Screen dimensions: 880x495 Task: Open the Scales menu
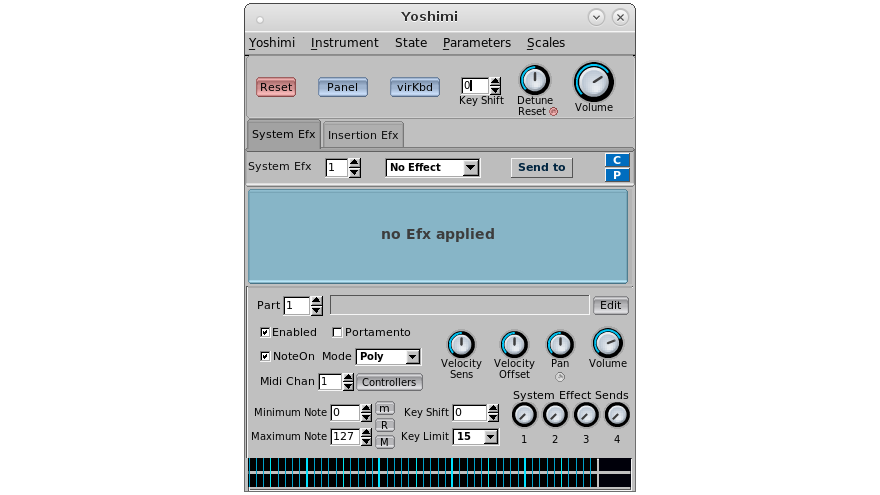(546, 43)
